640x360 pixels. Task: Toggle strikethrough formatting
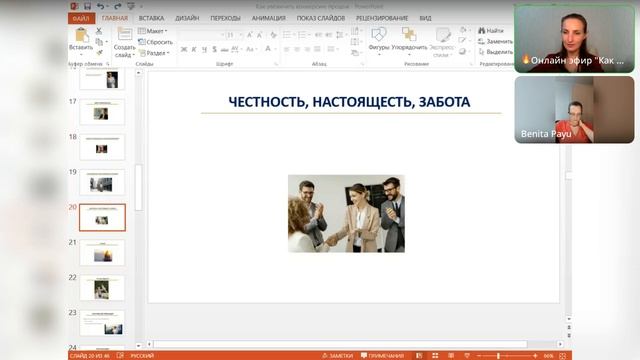point(224,49)
